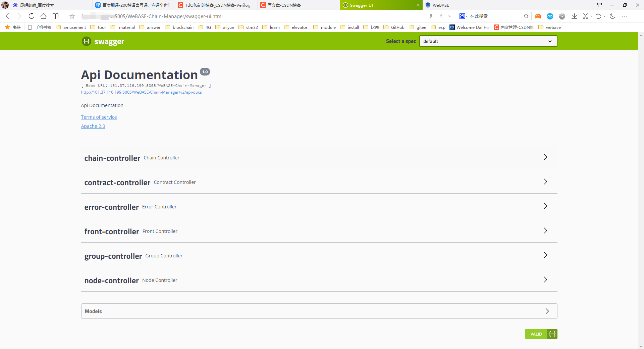Click the gear-shaped extension icon
Screen dimensions: 644x349
point(562,16)
